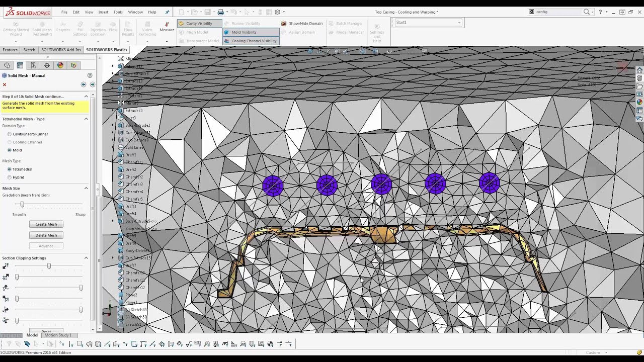
Task: Toggle Cooling Channel Visibility
Action: pyautogui.click(x=251, y=41)
